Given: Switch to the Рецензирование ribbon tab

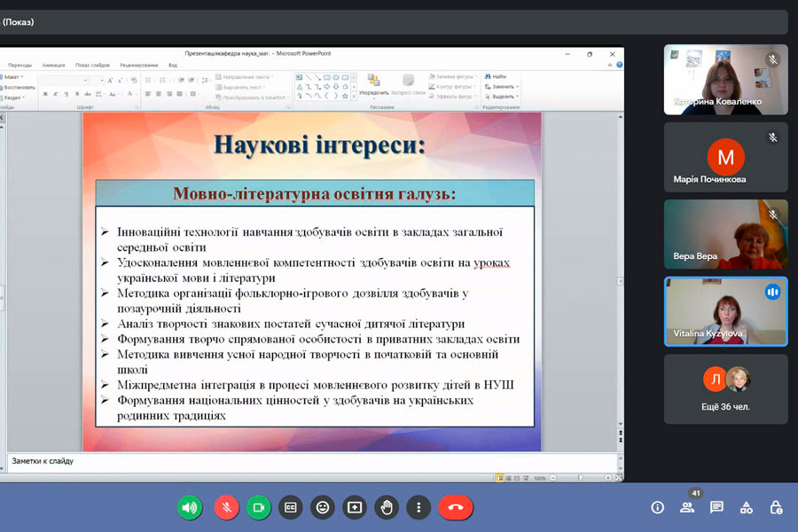Looking at the screenshot, I should pyautogui.click(x=139, y=65).
